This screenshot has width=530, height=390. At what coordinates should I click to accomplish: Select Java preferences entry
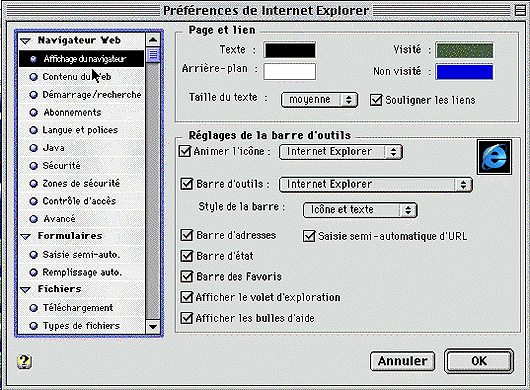[81, 148]
